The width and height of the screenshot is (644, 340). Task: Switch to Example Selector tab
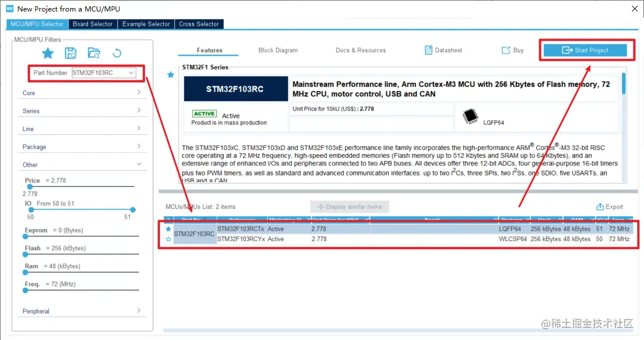(146, 24)
